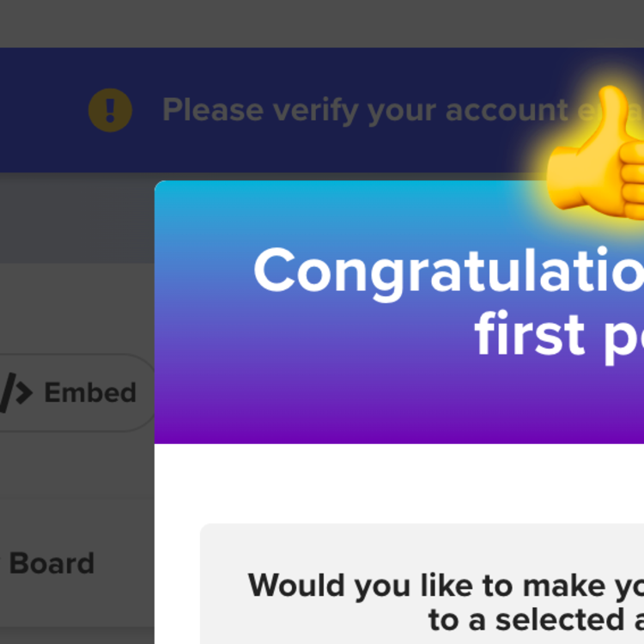Click the dimmed area below the blue banner
Screen dimensions: 644x644
click(77, 219)
